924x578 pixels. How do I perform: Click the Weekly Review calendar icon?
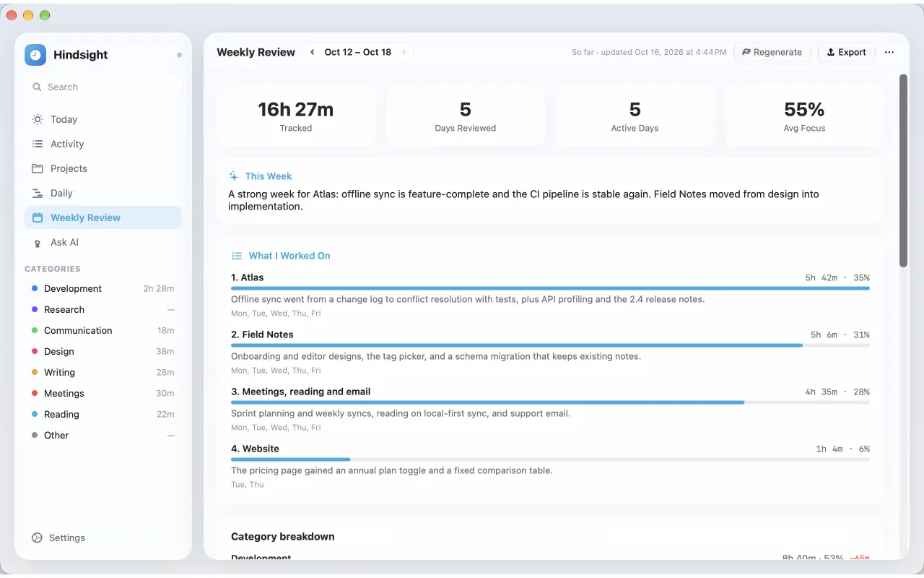pos(38,217)
